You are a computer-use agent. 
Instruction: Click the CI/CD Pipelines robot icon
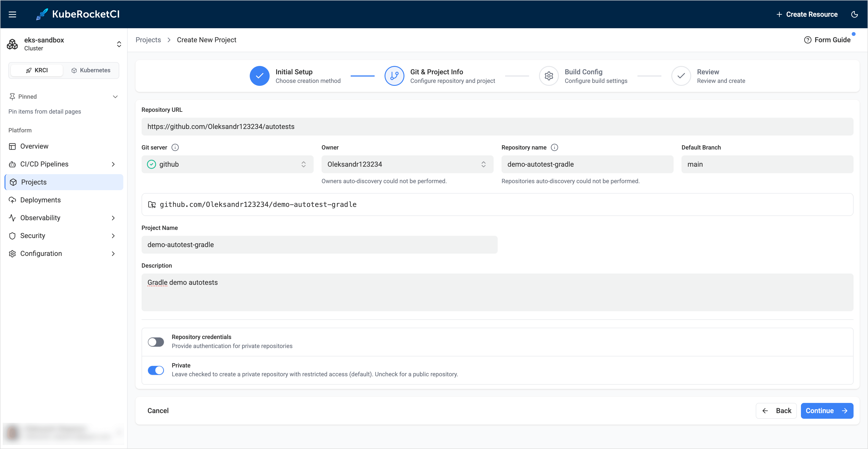[12, 164]
